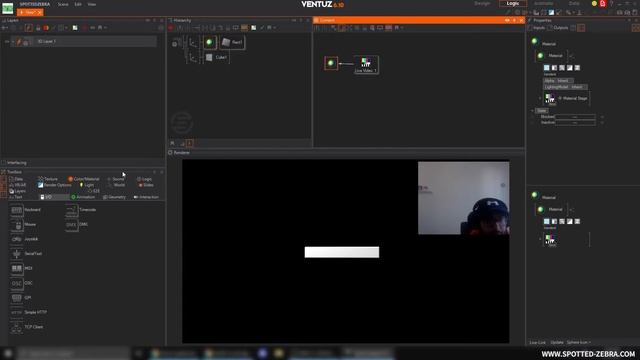Select the MIDI node in Toolbox
640x360 pixels.
(x=22, y=268)
